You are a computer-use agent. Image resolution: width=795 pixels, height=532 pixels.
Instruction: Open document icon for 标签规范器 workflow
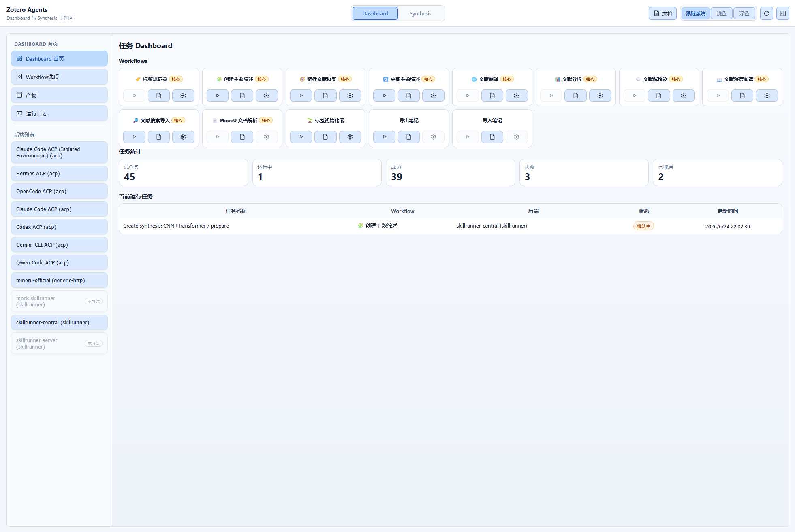click(x=159, y=96)
